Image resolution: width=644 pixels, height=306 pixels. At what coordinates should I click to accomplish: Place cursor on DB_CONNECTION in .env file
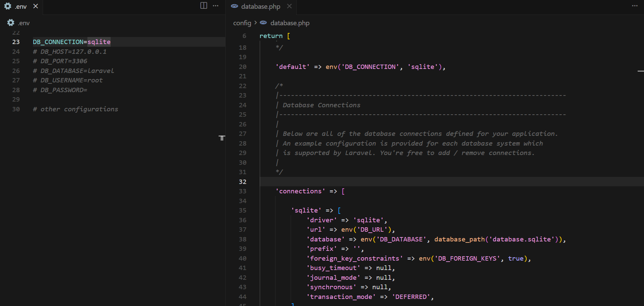click(x=58, y=42)
